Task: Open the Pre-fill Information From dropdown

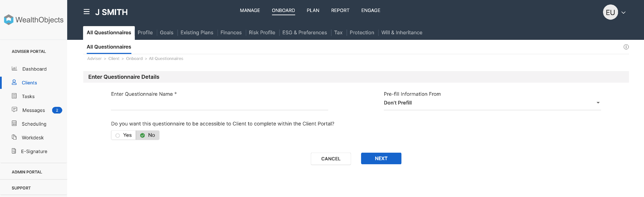Action: coord(492,103)
